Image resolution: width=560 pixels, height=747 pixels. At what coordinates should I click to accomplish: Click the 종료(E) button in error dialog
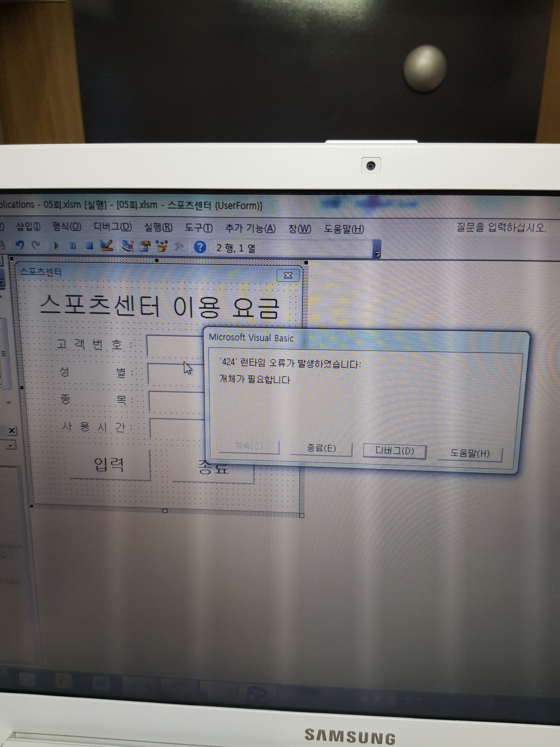coord(321,449)
